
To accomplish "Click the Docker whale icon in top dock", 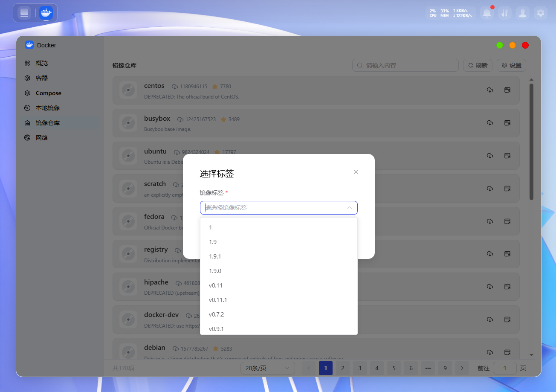I will click(x=46, y=13).
